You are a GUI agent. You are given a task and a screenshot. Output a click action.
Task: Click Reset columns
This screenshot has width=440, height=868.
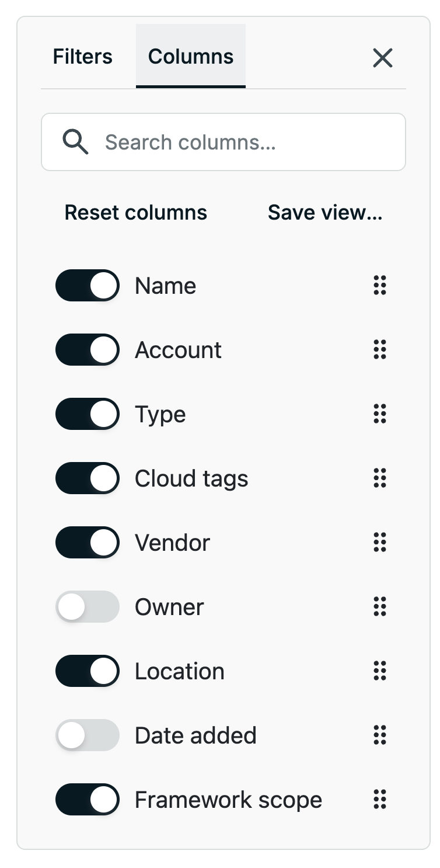click(x=136, y=213)
